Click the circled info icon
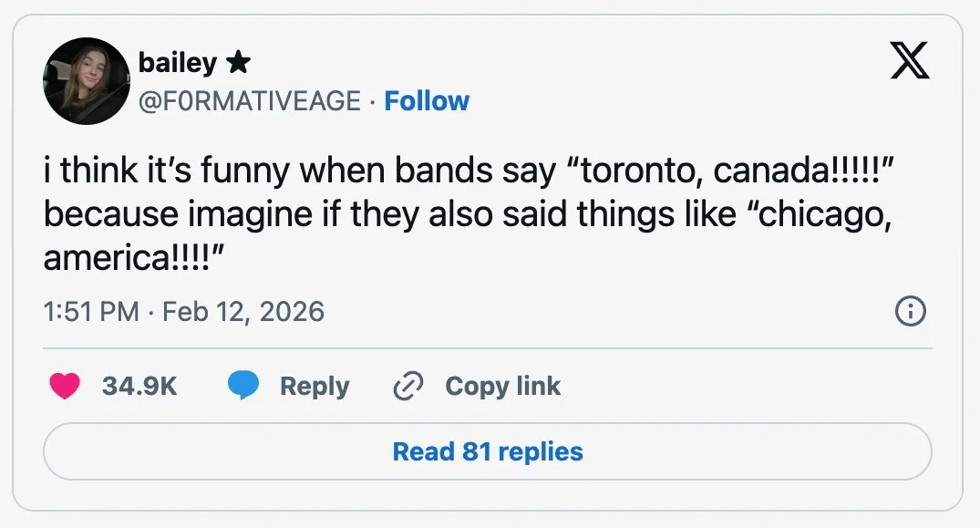This screenshot has height=528, width=980. point(911,311)
